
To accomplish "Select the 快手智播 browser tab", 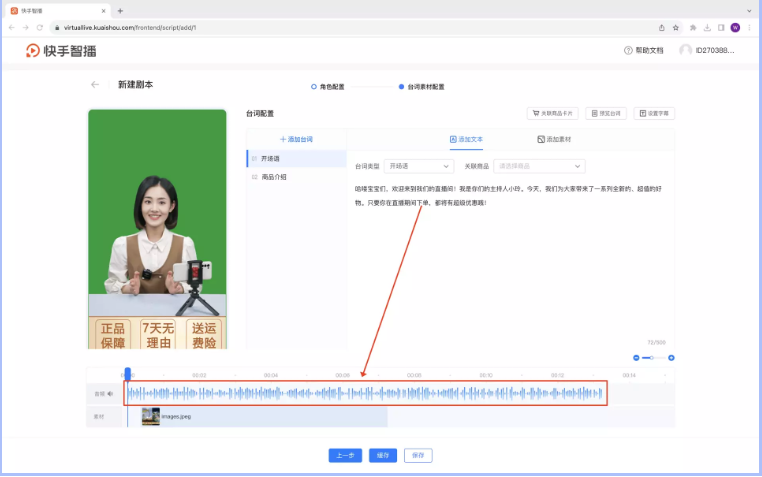I will 57,11.
